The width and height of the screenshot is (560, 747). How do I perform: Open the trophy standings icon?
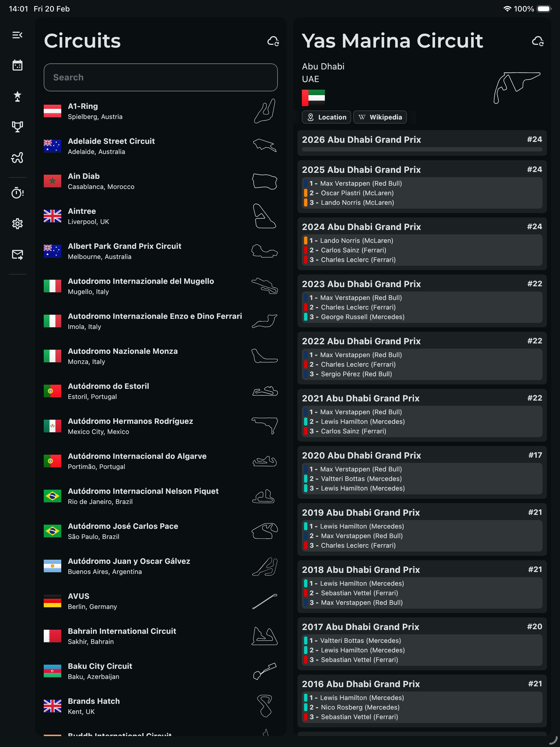point(17,127)
